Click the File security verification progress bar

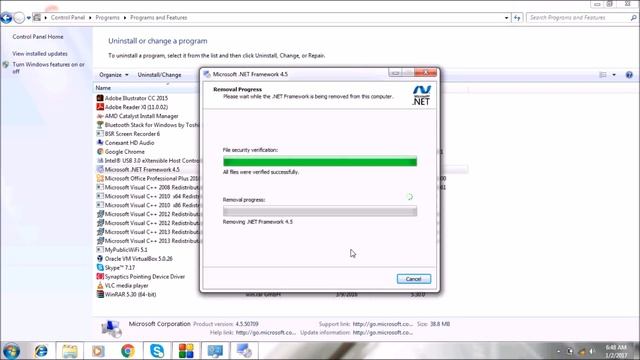pos(320,162)
